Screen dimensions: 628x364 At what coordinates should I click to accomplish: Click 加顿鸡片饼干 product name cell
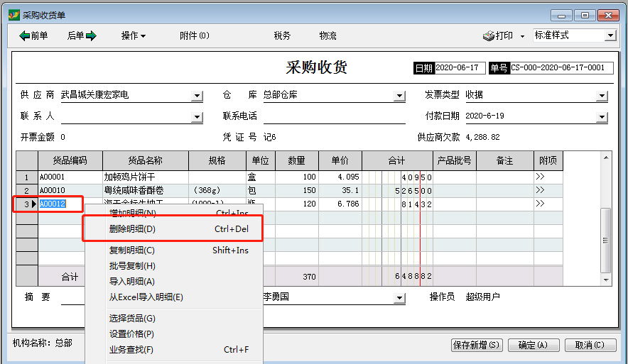pyautogui.click(x=146, y=177)
